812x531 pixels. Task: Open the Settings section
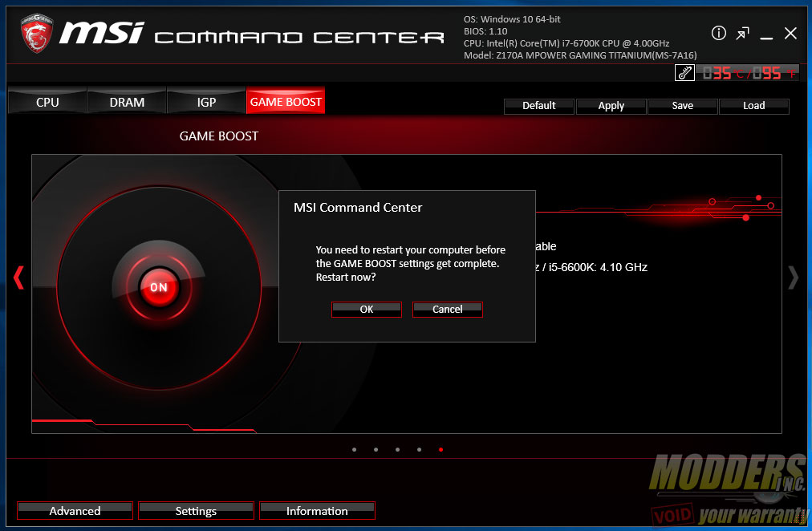(x=196, y=511)
